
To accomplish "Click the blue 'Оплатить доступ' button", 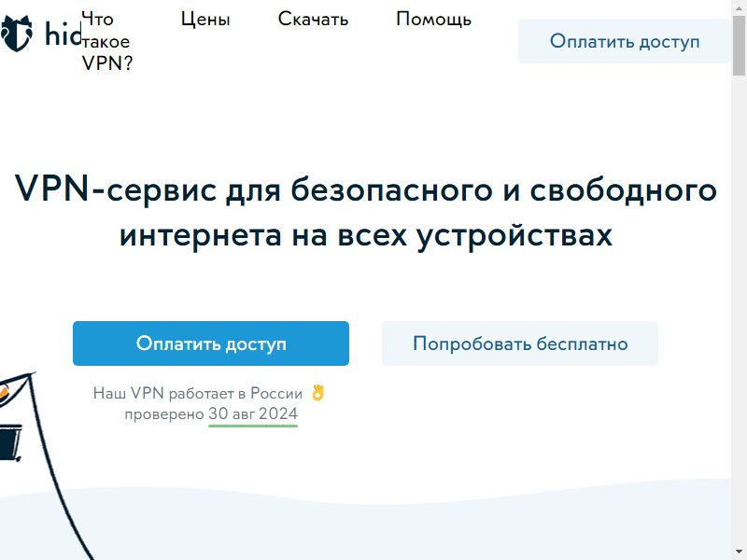I will [x=211, y=343].
